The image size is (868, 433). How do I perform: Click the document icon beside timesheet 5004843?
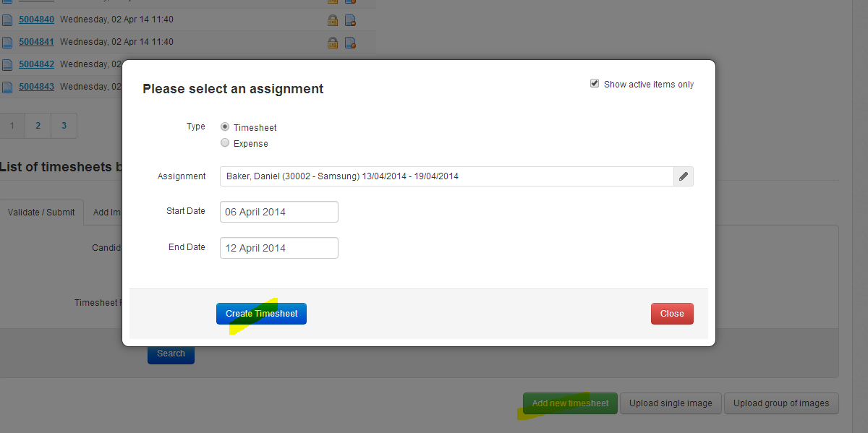pyautogui.click(x=7, y=87)
